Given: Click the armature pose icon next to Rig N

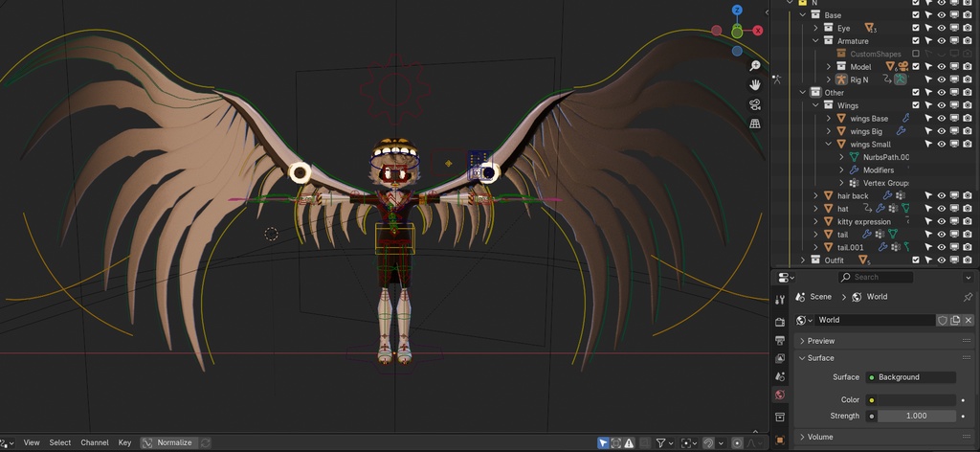Looking at the screenshot, I should coord(900,79).
